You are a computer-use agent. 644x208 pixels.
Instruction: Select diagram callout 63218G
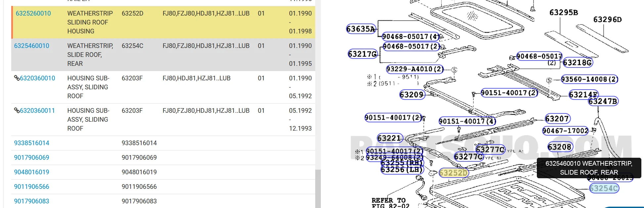point(578,62)
